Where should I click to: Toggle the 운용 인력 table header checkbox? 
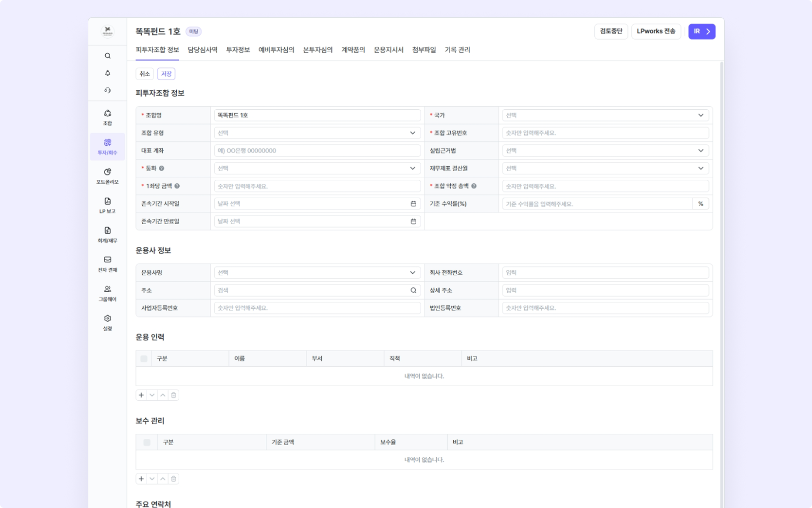point(144,359)
